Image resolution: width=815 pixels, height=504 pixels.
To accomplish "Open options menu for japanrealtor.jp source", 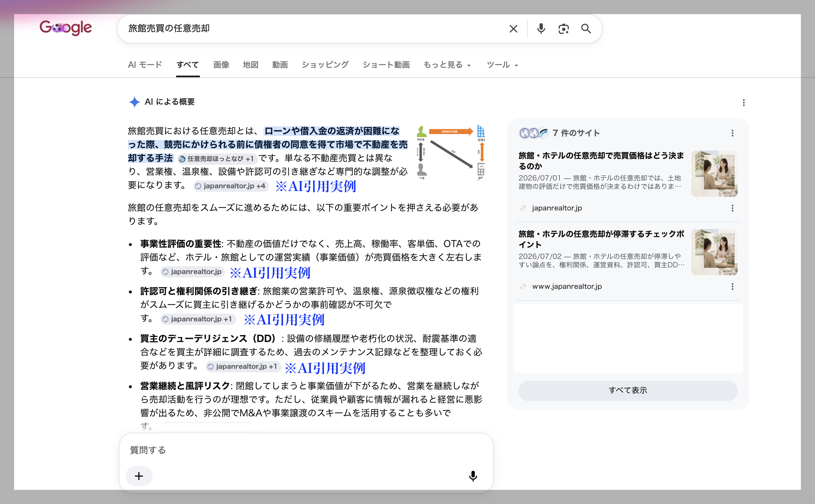I will pyautogui.click(x=732, y=208).
